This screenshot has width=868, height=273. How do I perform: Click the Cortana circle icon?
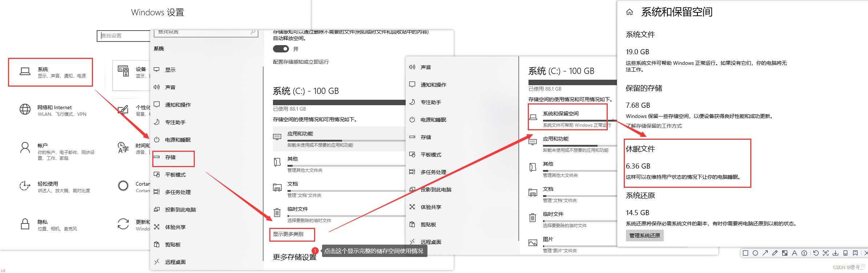tap(123, 186)
